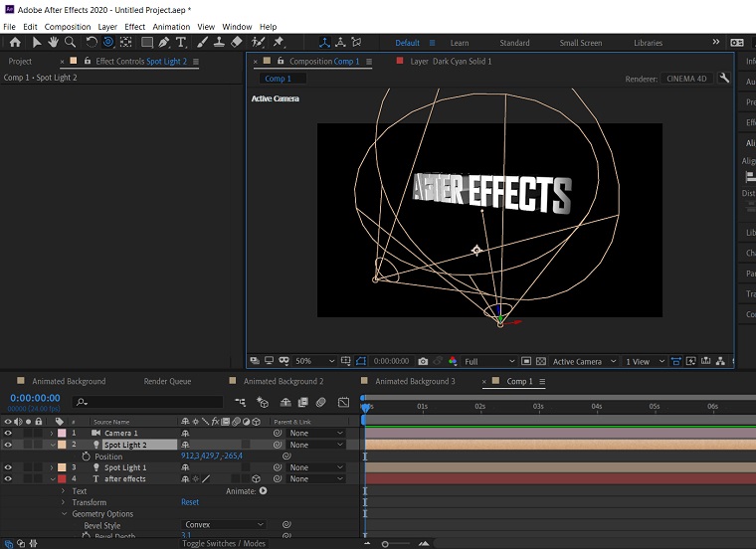The image size is (756, 549).
Task: Hide the after effects text layer
Action: pos(8,479)
